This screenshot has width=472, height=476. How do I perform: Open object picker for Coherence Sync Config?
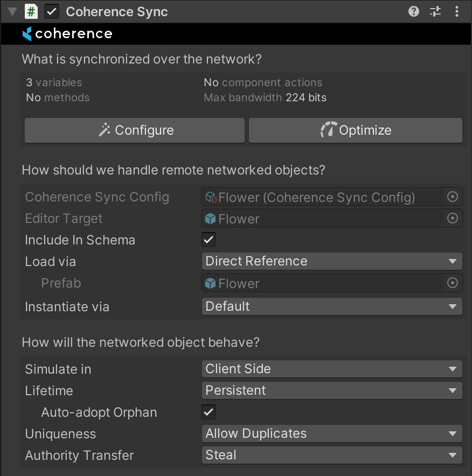coord(453,197)
